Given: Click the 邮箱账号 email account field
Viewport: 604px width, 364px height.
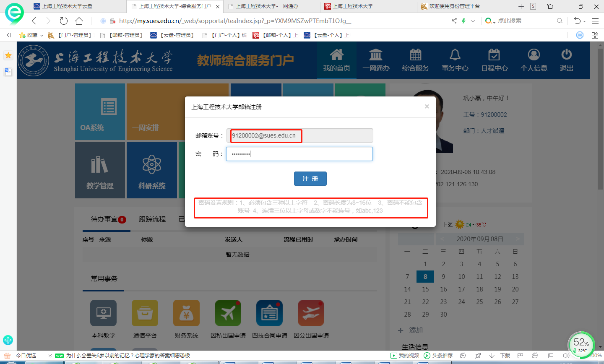Looking at the screenshot, I should [299, 135].
